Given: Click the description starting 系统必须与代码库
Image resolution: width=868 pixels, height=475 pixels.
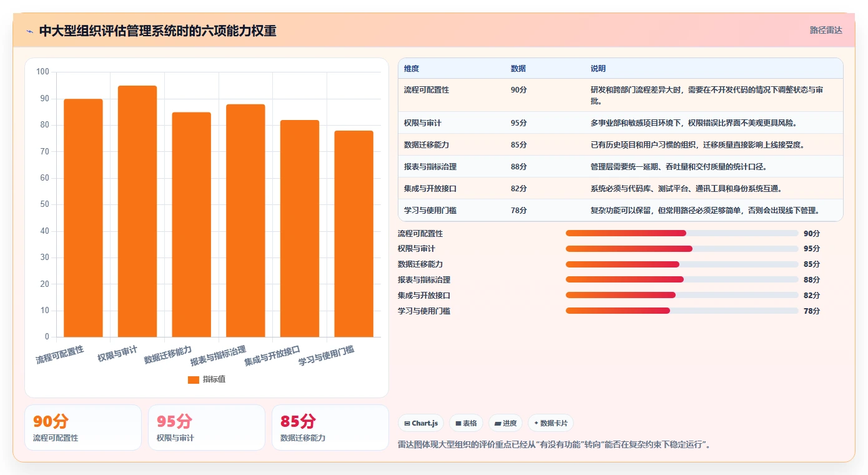Looking at the screenshot, I should click(x=686, y=189).
